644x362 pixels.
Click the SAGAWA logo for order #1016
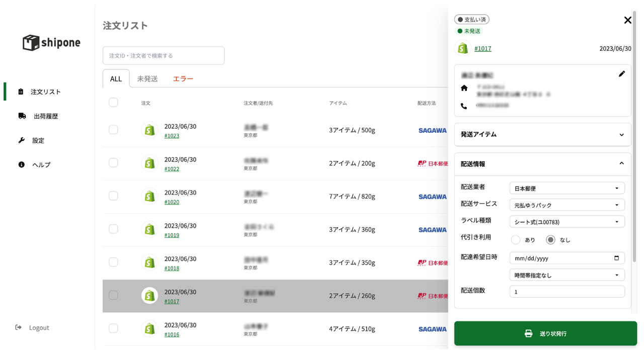432,329
